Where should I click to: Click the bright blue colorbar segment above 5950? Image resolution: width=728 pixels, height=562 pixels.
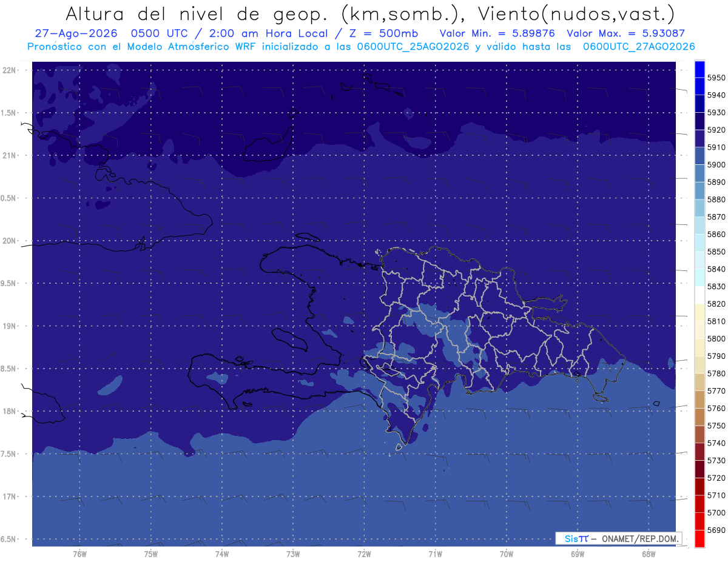click(x=699, y=69)
